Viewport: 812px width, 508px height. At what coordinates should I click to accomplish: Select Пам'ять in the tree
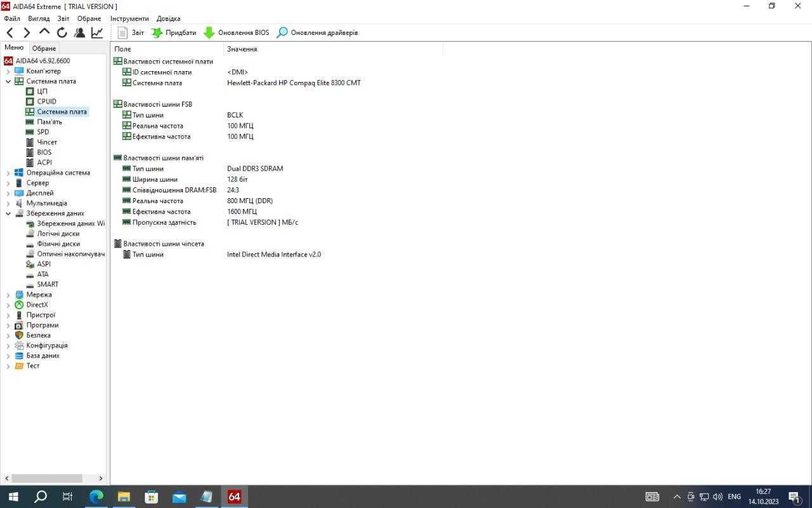49,122
